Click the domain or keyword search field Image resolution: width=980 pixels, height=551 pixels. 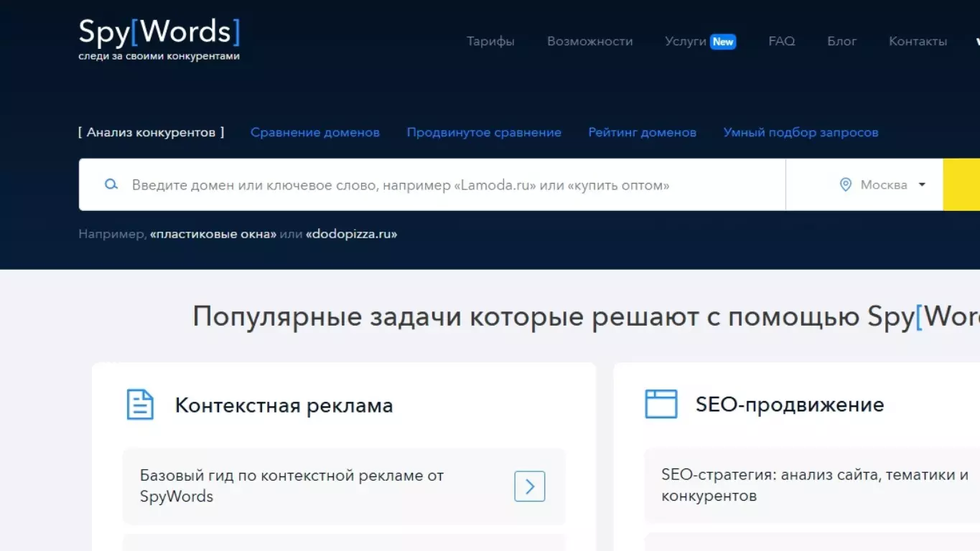(432, 184)
